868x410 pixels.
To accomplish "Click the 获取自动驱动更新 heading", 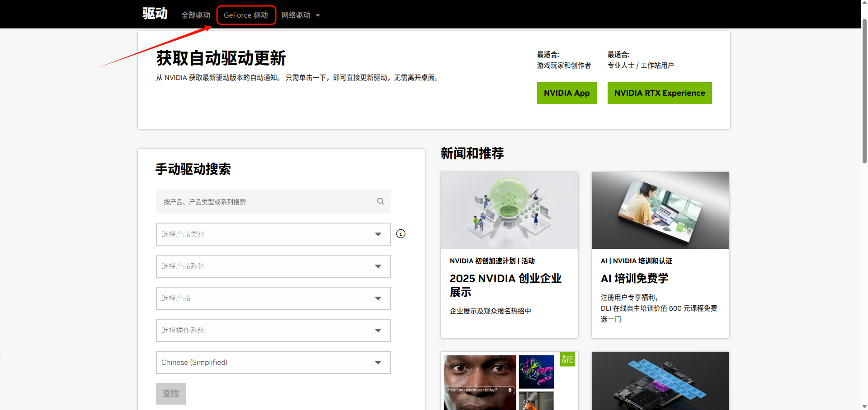I will click(x=221, y=58).
